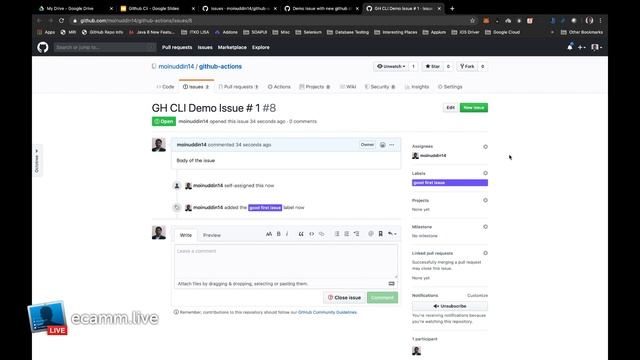Image resolution: width=640 pixels, height=360 pixels.
Task: Click into the Leave a comment text area
Action: tap(286, 261)
